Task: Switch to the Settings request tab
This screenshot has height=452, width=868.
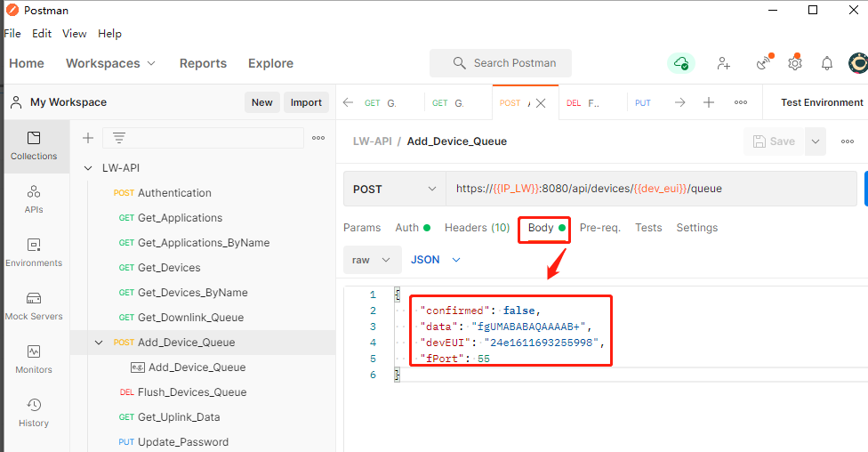Action: point(697,228)
